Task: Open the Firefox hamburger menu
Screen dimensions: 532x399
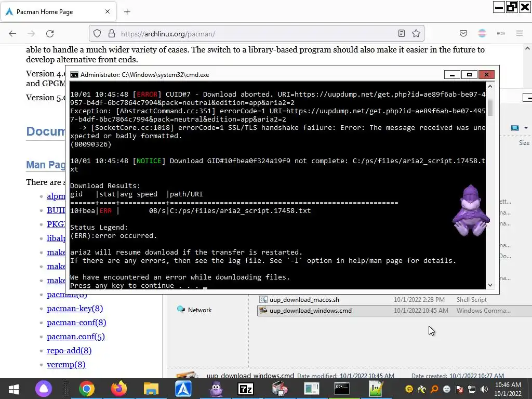Action: point(520,33)
